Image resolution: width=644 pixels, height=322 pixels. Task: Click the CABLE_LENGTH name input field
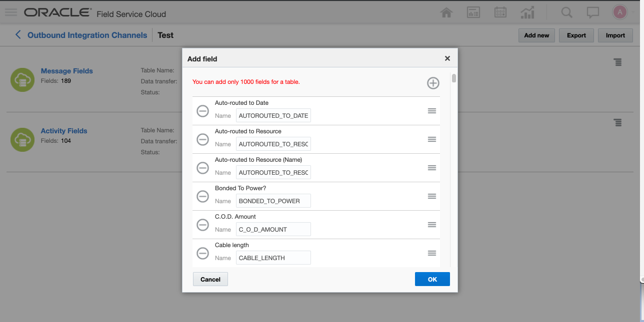273,258
